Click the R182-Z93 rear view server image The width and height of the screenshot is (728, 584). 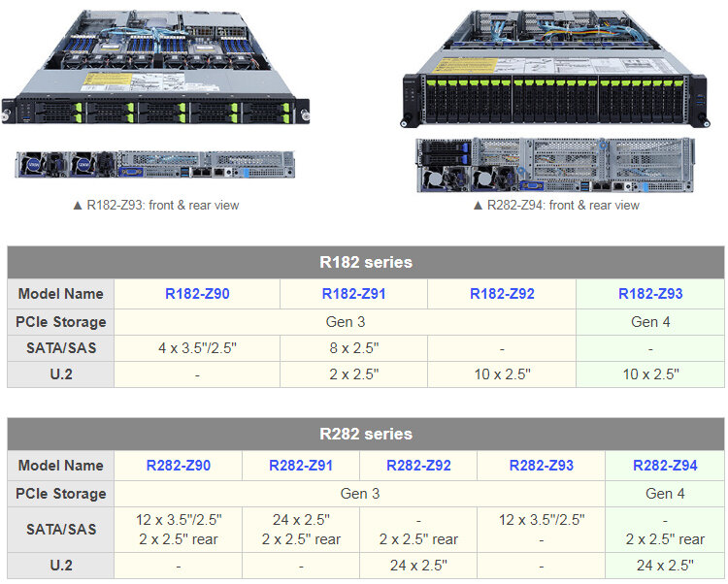[154, 164]
